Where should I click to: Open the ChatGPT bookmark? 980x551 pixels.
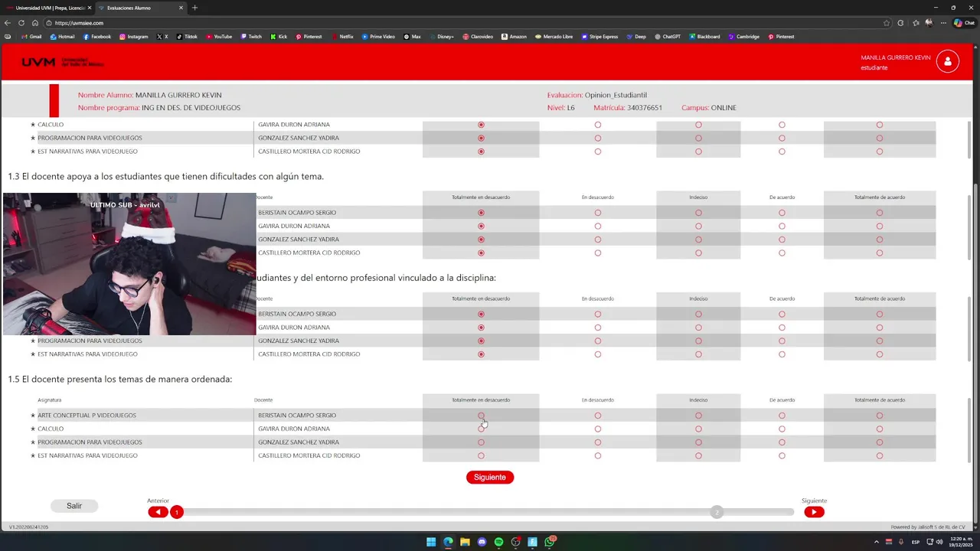668,37
